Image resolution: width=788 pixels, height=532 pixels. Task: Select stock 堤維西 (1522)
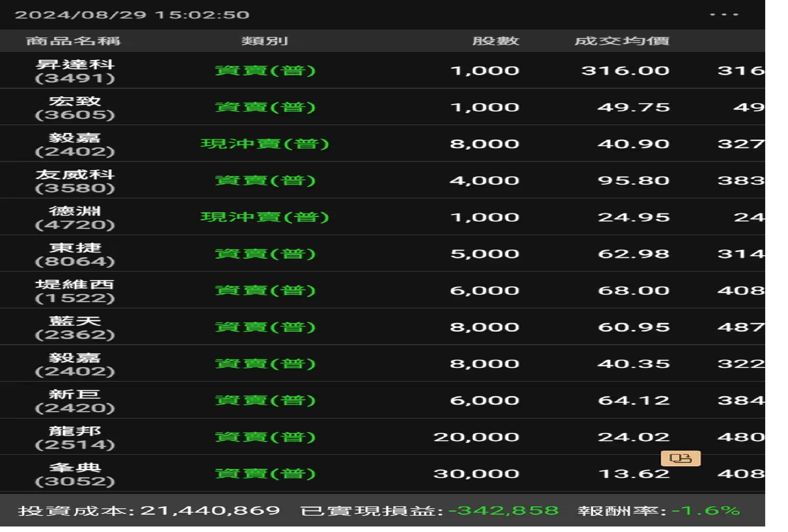[x=75, y=291]
